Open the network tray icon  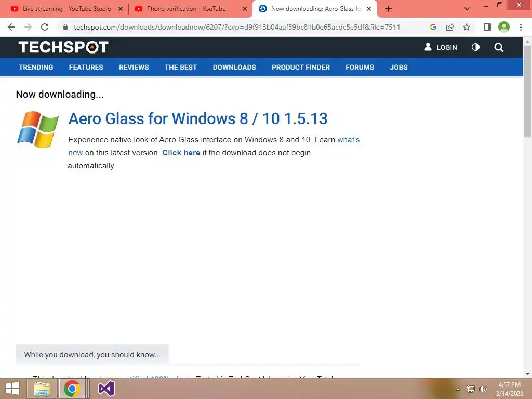pyautogui.click(x=471, y=389)
